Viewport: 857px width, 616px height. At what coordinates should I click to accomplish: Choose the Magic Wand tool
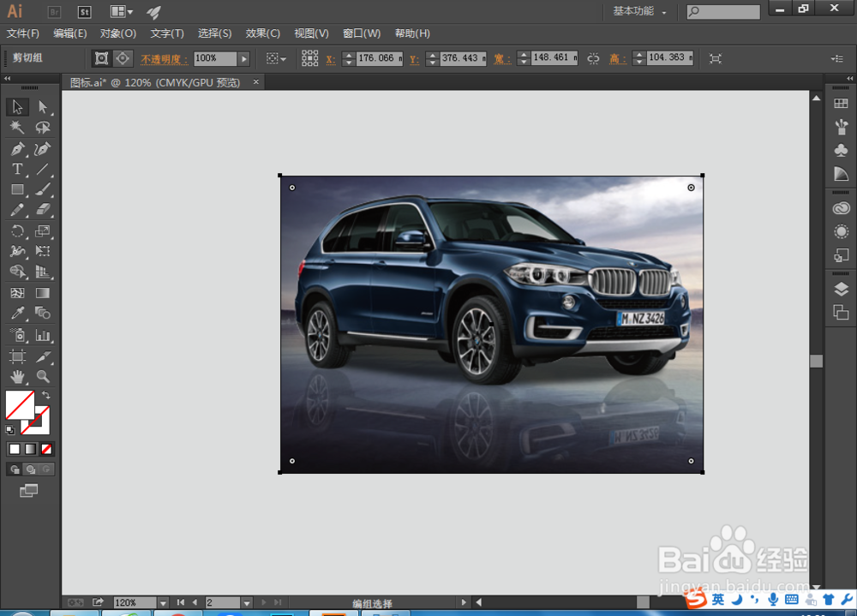[x=17, y=128]
